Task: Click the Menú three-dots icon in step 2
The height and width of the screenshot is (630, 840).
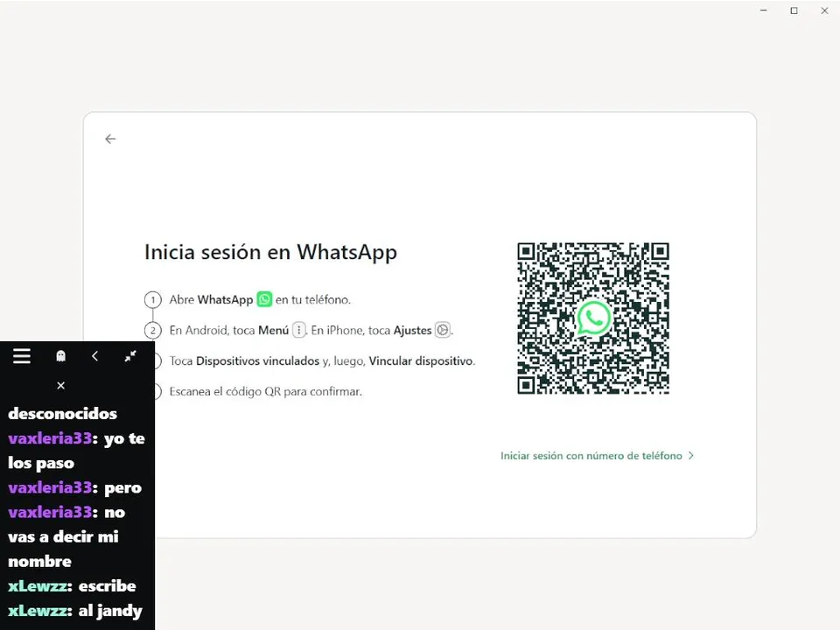Action: point(299,330)
